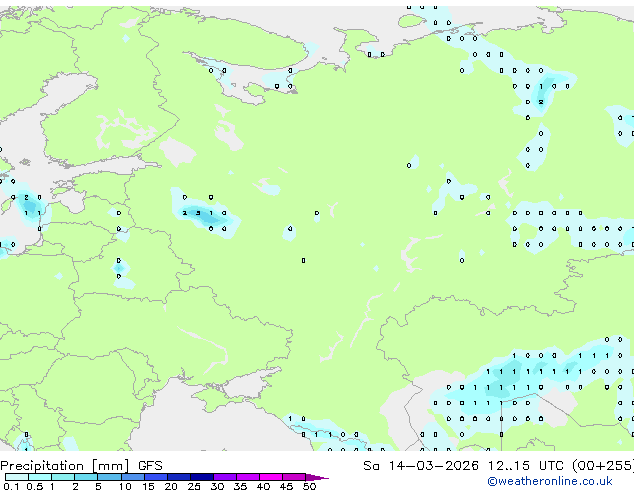Choose the 20–25 mm dark blue swatch

pyautogui.click(x=179, y=477)
